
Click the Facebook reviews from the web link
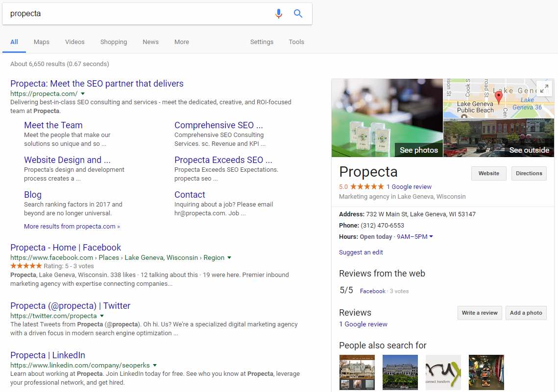tap(373, 291)
